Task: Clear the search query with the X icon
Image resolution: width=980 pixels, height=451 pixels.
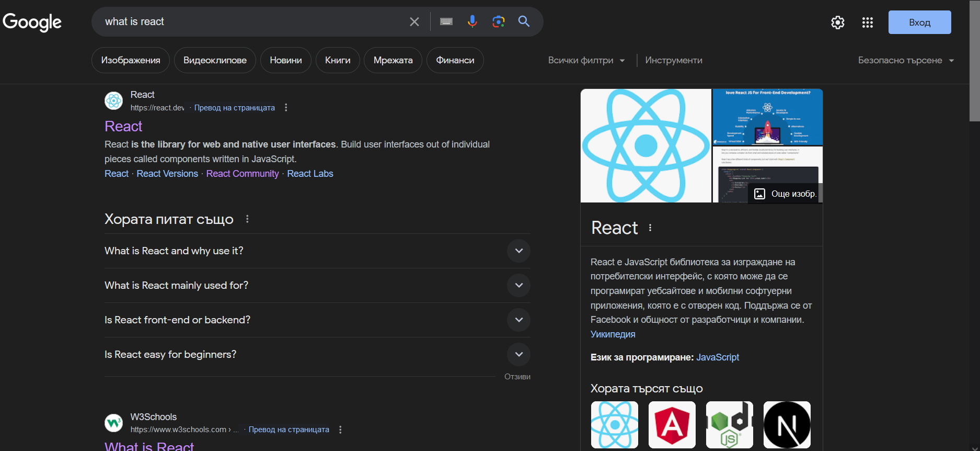Action: click(414, 21)
